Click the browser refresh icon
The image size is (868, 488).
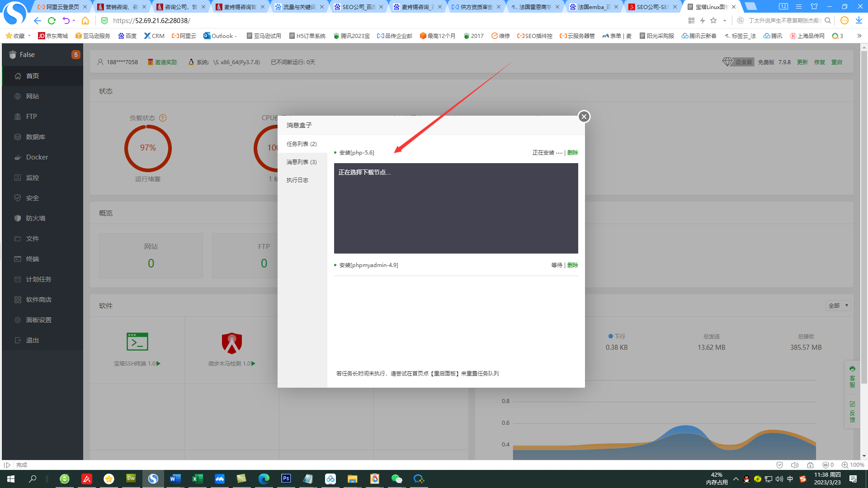(52, 20)
